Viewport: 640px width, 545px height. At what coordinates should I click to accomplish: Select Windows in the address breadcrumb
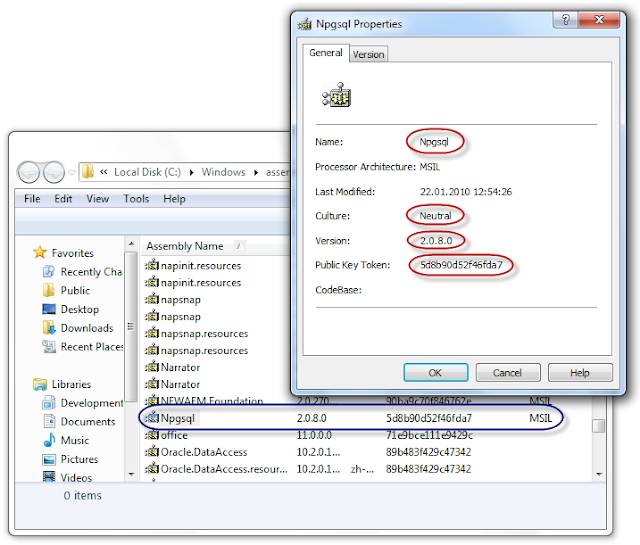pos(223,172)
